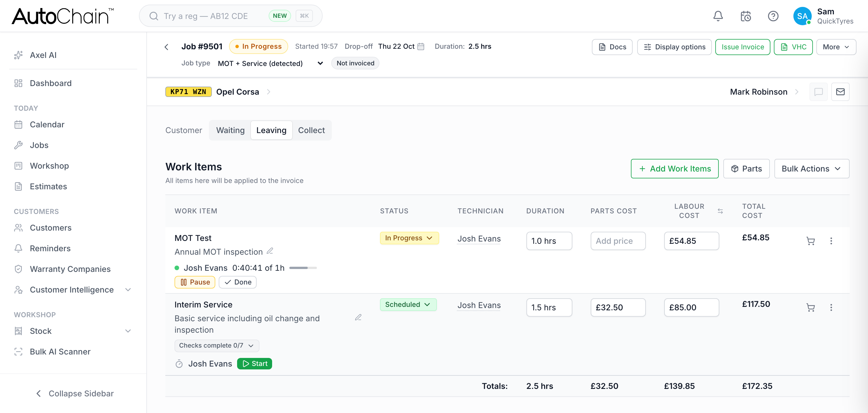The width and height of the screenshot is (868, 413).
Task: Open three-dot menu for MOT Test
Action: click(x=831, y=241)
